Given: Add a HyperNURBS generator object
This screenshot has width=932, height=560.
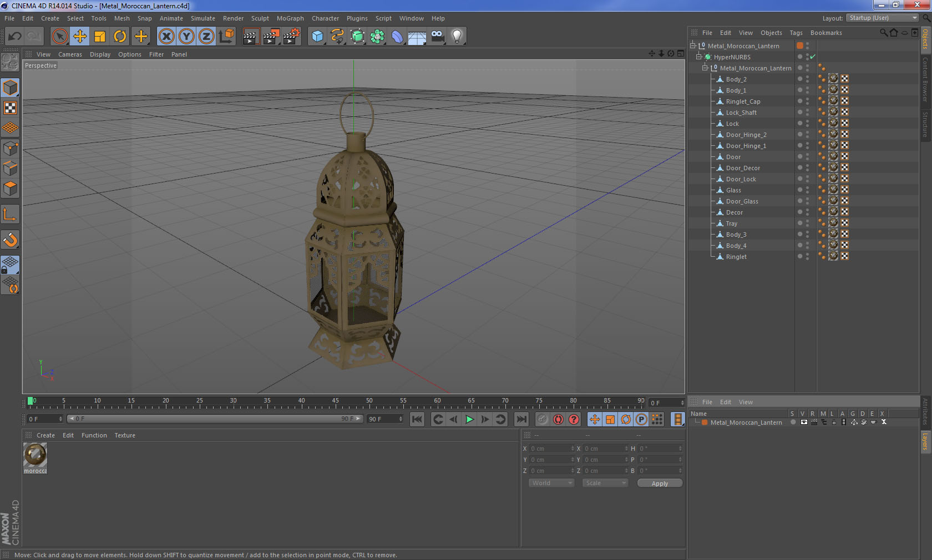Looking at the screenshot, I should [357, 37].
